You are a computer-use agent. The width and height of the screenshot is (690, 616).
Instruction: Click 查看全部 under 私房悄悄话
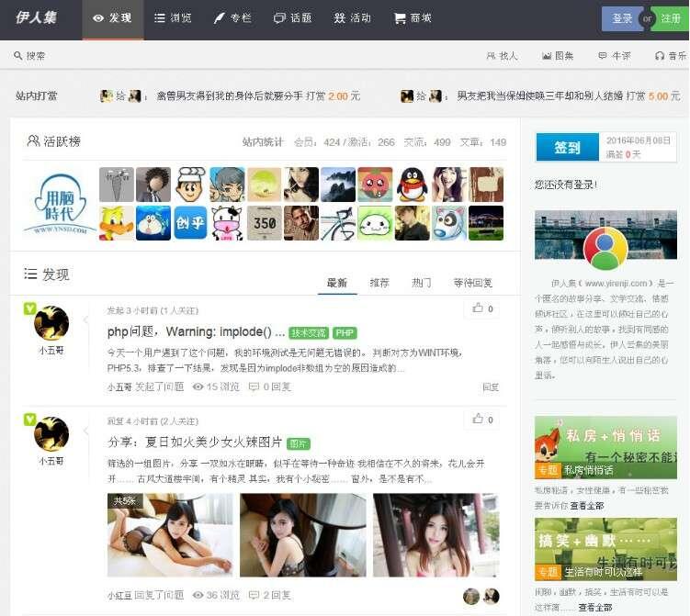click(587, 506)
